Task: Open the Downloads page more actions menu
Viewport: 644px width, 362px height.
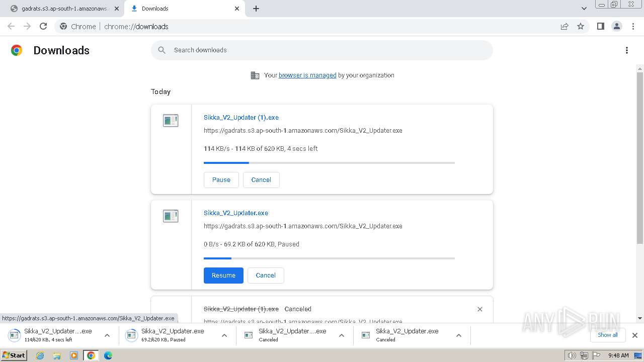Action: (626, 50)
